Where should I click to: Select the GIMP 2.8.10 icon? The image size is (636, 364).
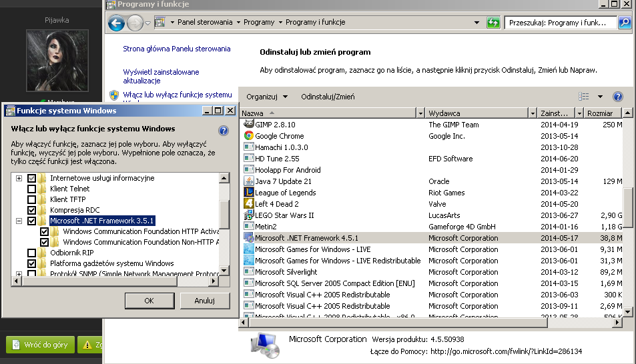(x=249, y=124)
